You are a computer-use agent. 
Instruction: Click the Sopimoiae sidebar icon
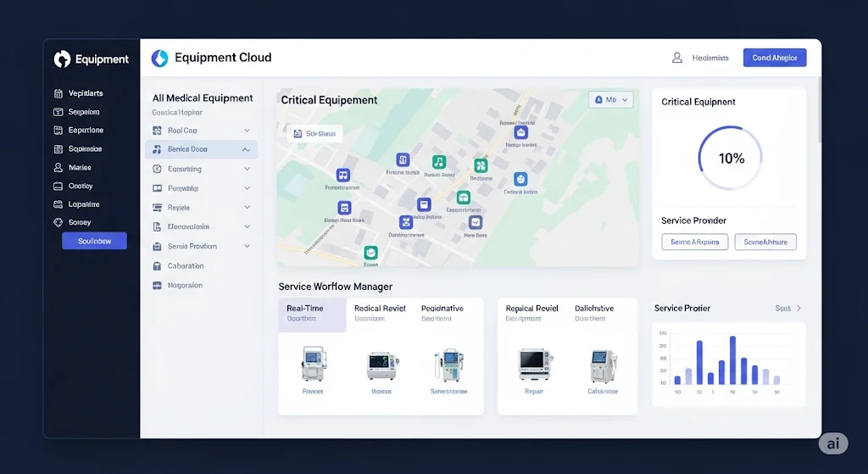(58, 149)
